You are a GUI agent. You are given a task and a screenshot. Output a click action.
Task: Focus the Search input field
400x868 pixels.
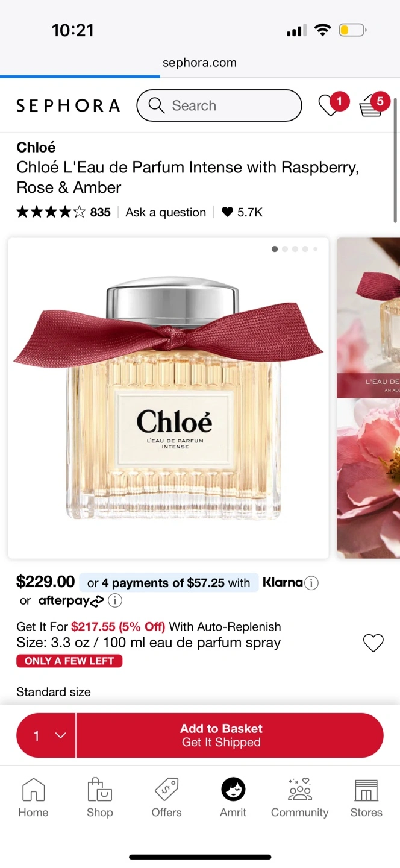[x=219, y=105]
